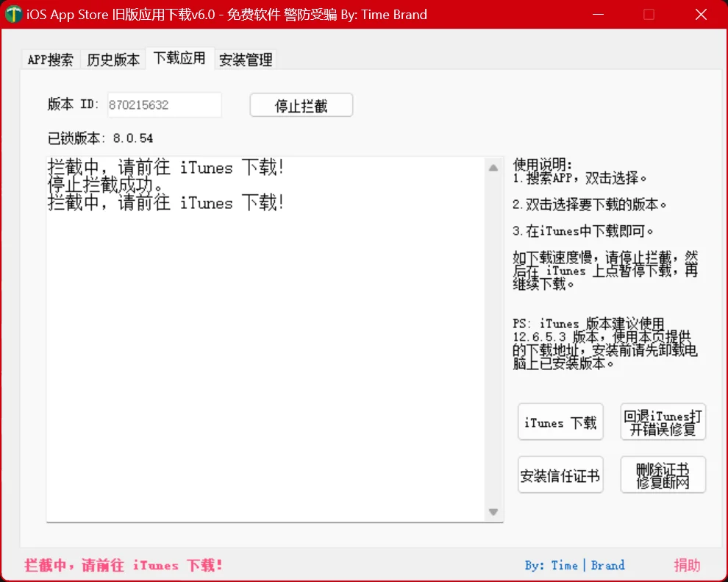Screen dimensions: 728x582
Task: Click the 回退iTunes打开错误修复 button
Action: point(663,421)
